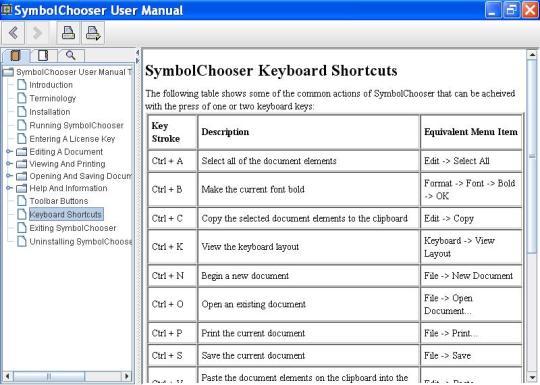Image resolution: width=540 pixels, height=385 pixels.
Task: Click the 'Ctrl + A' table cell
Action: tap(173, 161)
